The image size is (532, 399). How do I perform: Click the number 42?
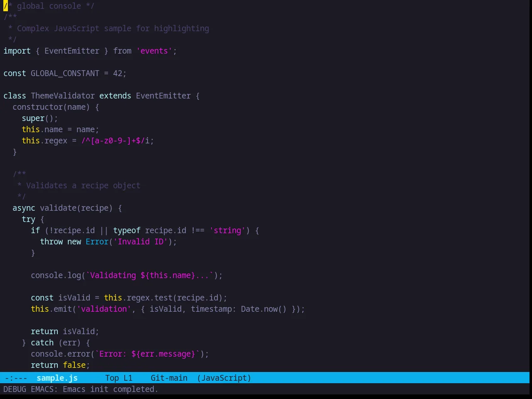click(x=118, y=73)
